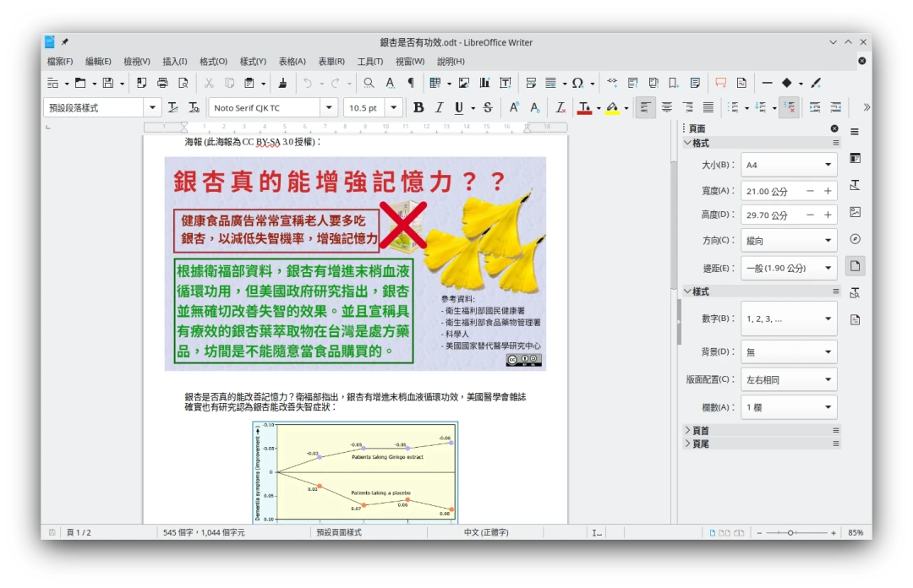The width and height of the screenshot is (913, 588).
Task: Toggle Italic formatting
Action: click(x=439, y=107)
